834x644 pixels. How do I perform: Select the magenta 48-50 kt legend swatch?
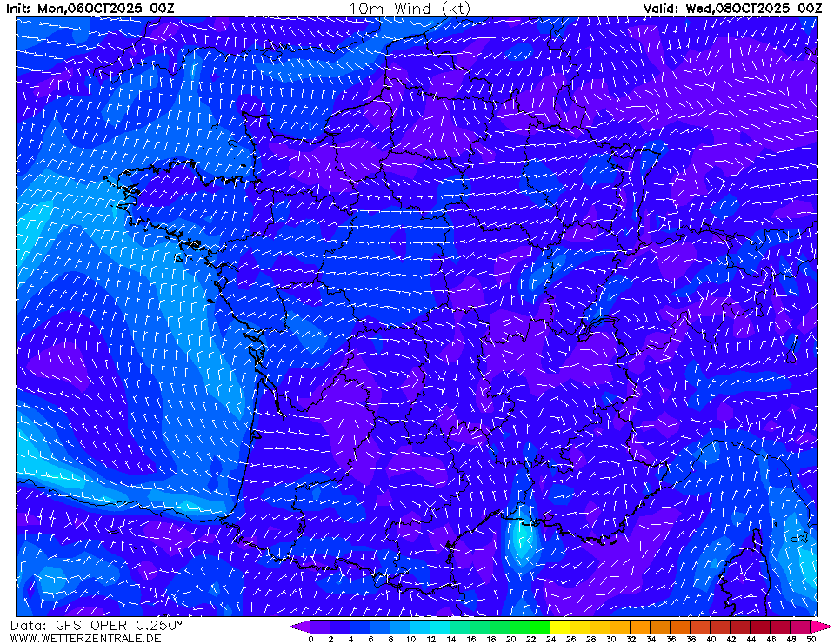(800, 626)
